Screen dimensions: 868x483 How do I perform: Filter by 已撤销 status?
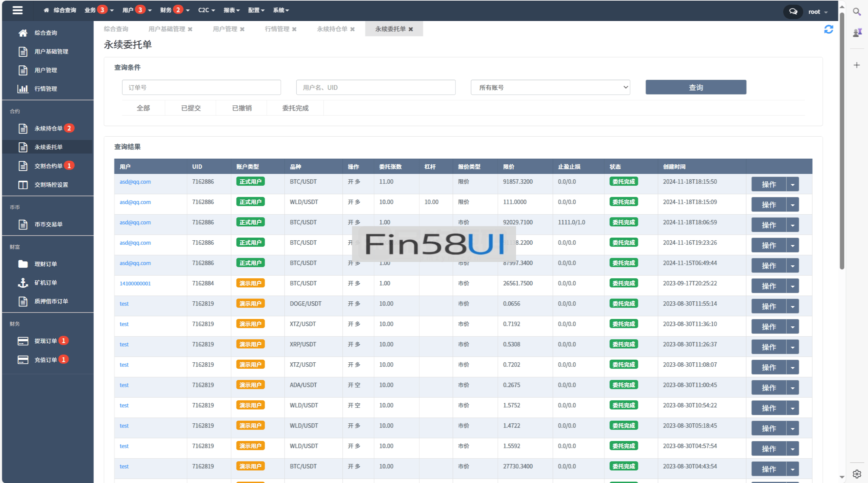(x=242, y=108)
